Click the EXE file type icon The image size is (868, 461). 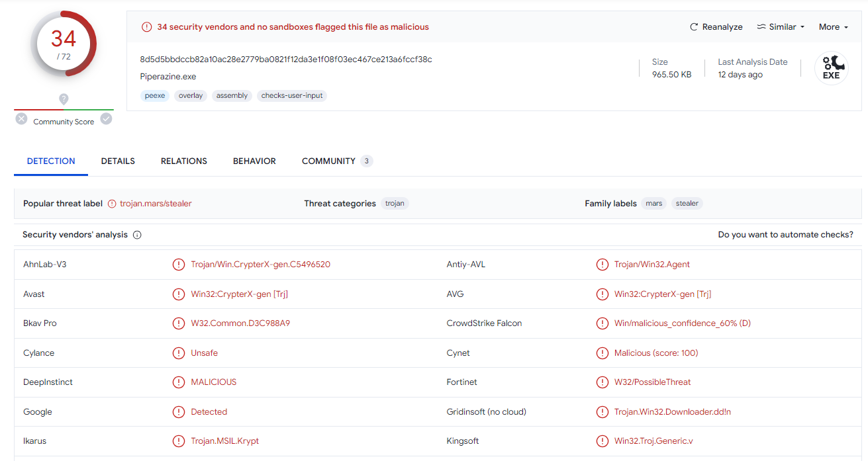tap(831, 68)
